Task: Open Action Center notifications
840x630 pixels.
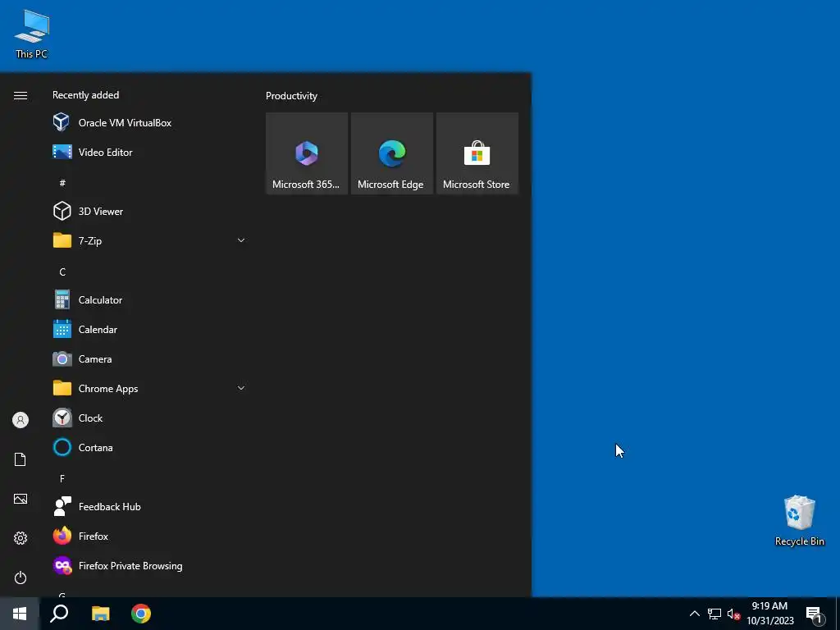Action: click(x=815, y=614)
